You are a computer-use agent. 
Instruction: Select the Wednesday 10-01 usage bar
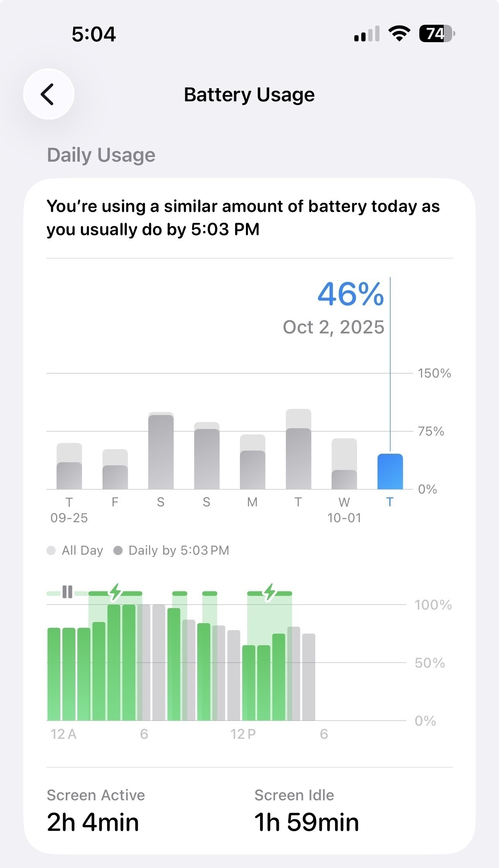point(344,464)
